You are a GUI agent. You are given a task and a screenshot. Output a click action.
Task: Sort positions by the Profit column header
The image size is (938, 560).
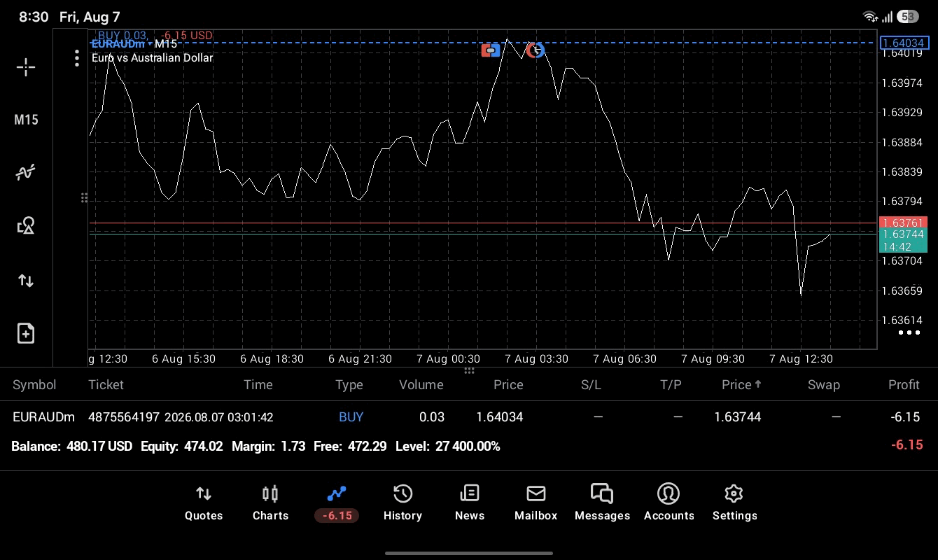pos(904,384)
